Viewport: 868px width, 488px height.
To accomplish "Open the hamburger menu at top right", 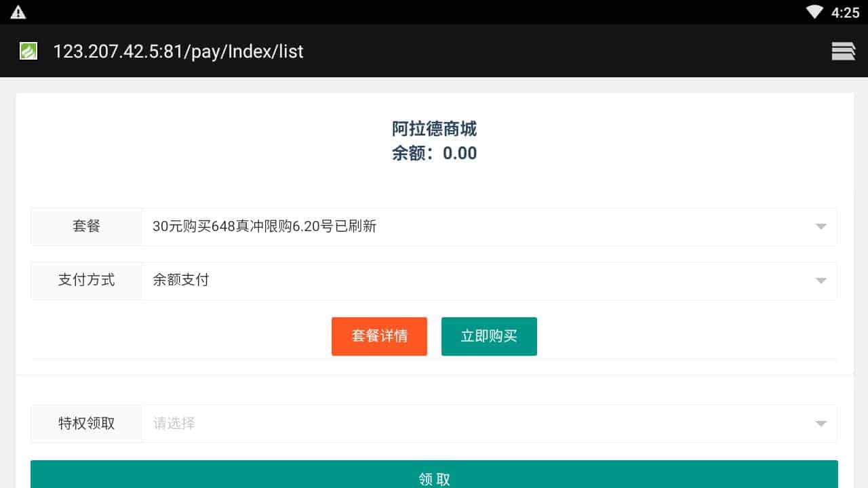I will click(843, 51).
